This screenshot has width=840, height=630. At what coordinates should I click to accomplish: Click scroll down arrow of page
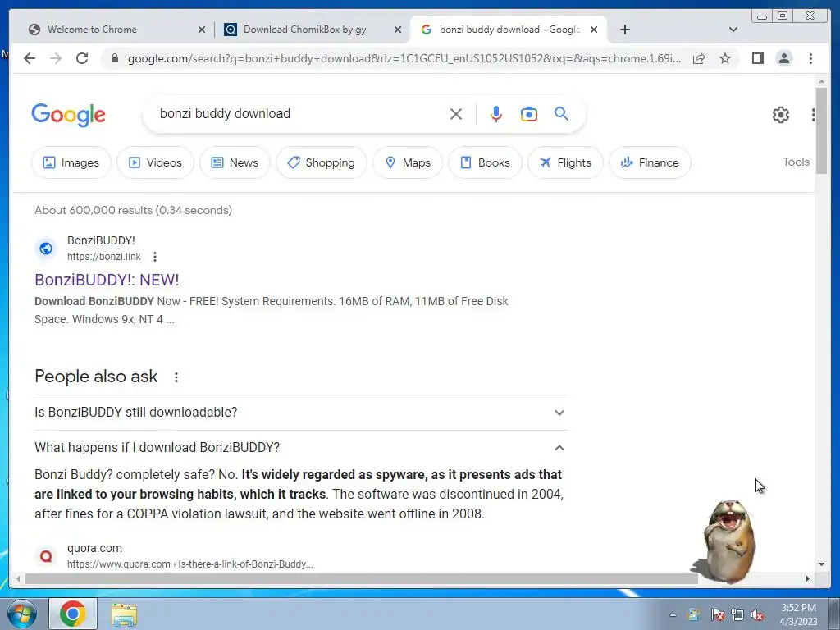pyautogui.click(x=821, y=564)
